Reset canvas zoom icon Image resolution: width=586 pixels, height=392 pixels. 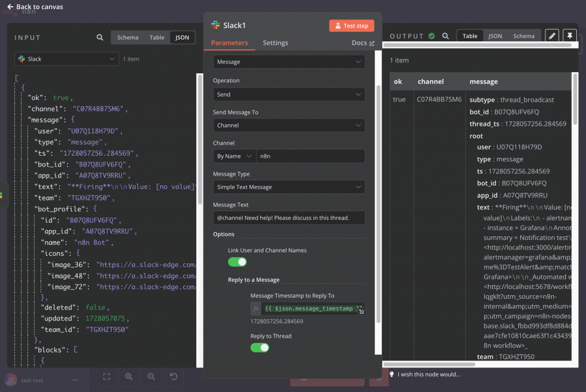(174, 377)
